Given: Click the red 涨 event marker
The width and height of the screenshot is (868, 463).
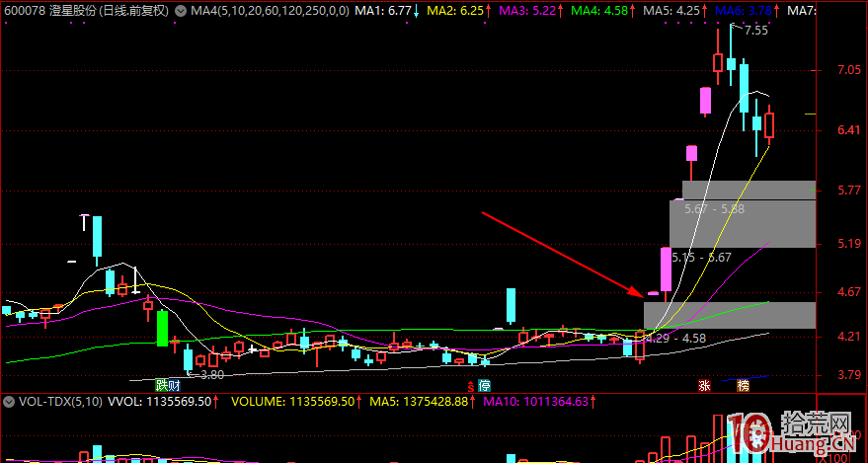Looking at the screenshot, I should pyautogui.click(x=705, y=386).
